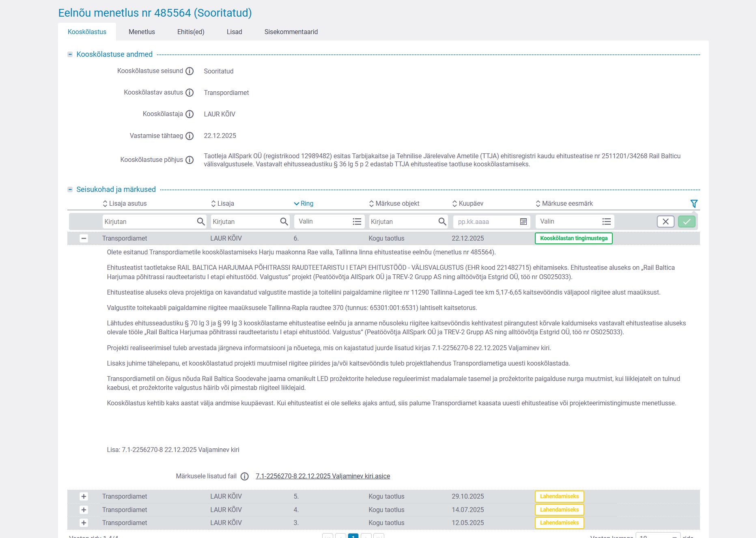Click info icon beside Märkusele lisatud fail
The image size is (756, 538).
pyautogui.click(x=244, y=476)
